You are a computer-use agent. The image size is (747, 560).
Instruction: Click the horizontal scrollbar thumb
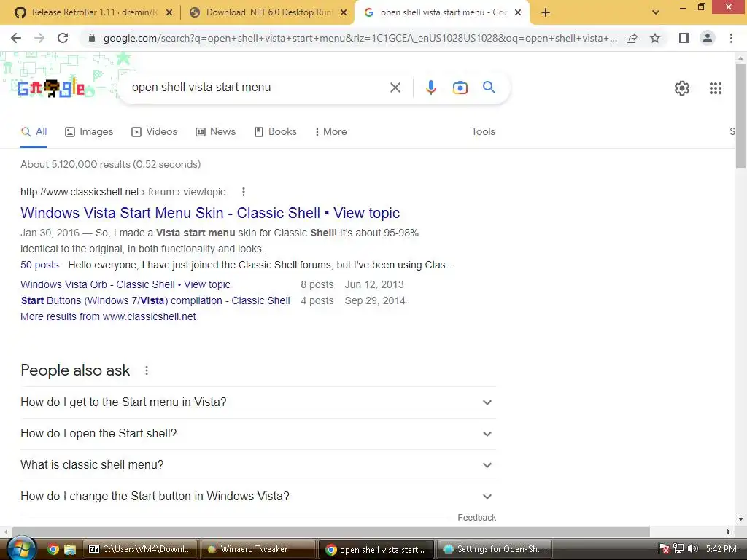pyautogui.click(x=330, y=532)
